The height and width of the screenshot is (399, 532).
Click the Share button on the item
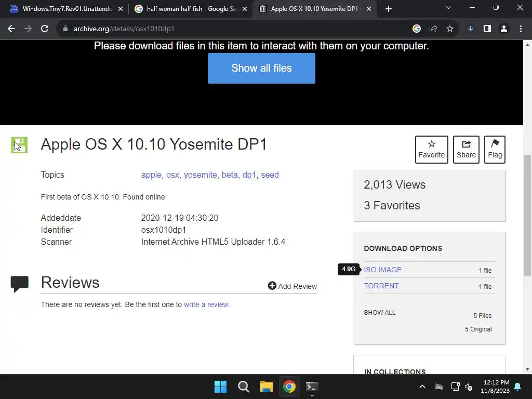[x=466, y=150]
